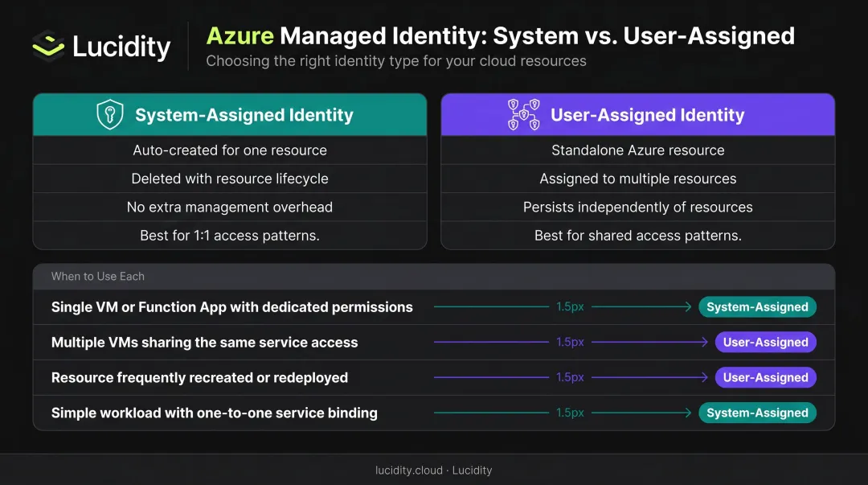Click Deleted with resource lifecycle
The image size is (868, 485).
click(x=230, y=179)
